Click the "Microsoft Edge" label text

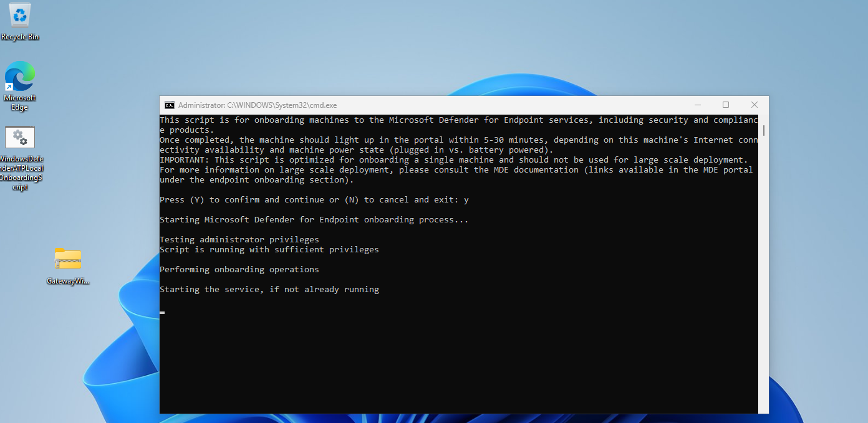click(20, 103)
